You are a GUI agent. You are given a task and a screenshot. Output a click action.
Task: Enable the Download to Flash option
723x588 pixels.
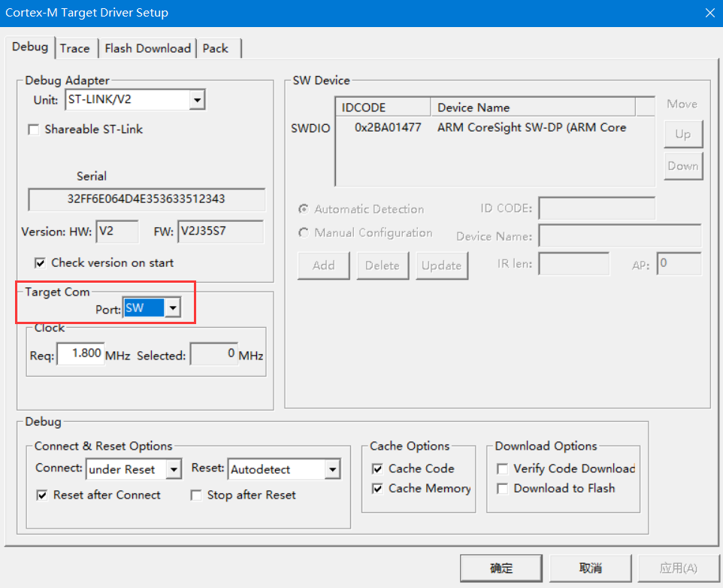click(x=501, y=488)
